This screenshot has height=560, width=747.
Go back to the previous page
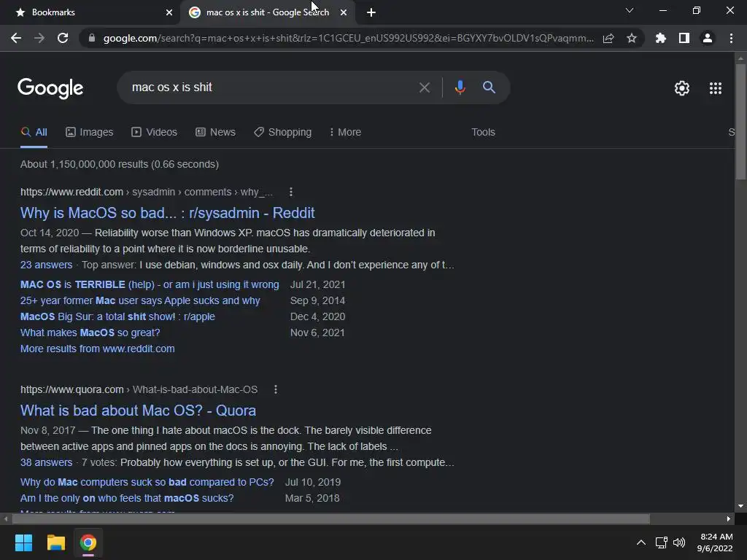pyautogui.click(x=16, y=38)
